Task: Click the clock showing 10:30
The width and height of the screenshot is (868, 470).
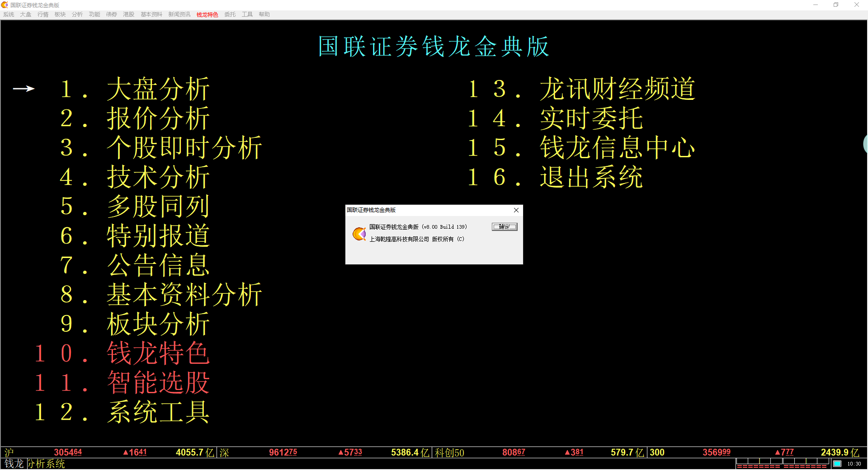Action: point(854,464)
